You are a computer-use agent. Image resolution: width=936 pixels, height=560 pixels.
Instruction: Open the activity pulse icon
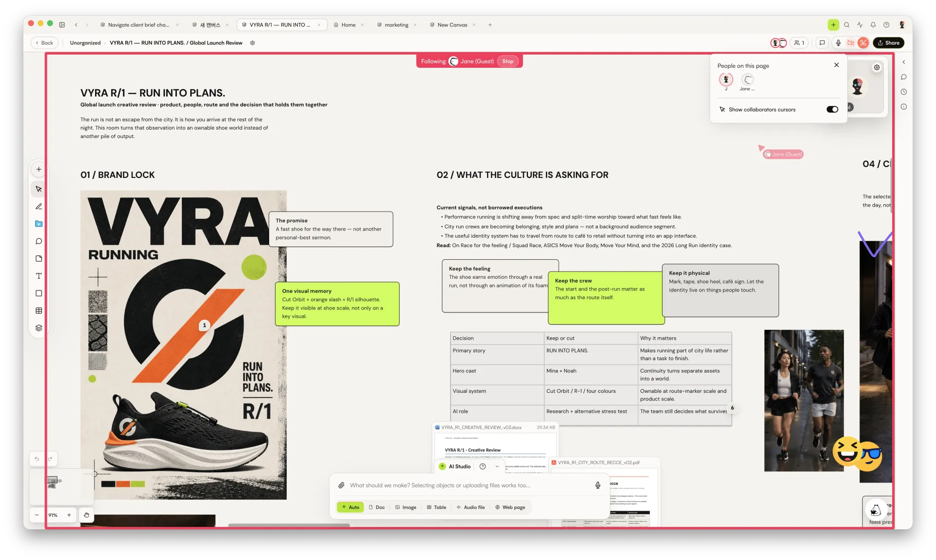860,25
